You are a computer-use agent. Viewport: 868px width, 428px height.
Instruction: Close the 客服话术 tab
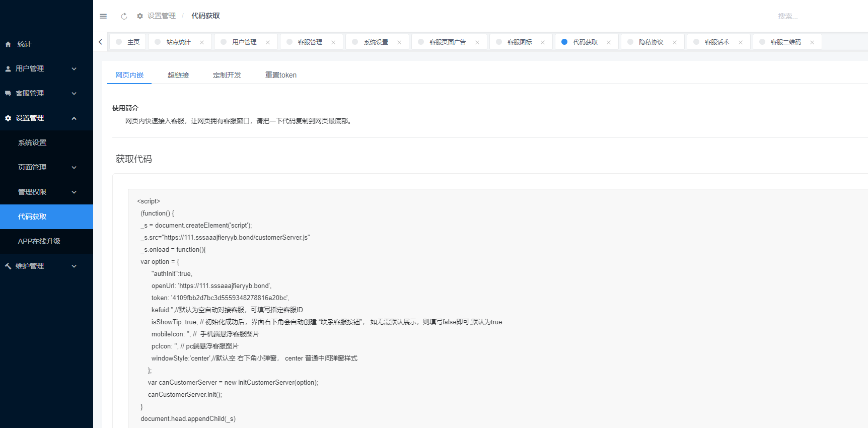741,42
